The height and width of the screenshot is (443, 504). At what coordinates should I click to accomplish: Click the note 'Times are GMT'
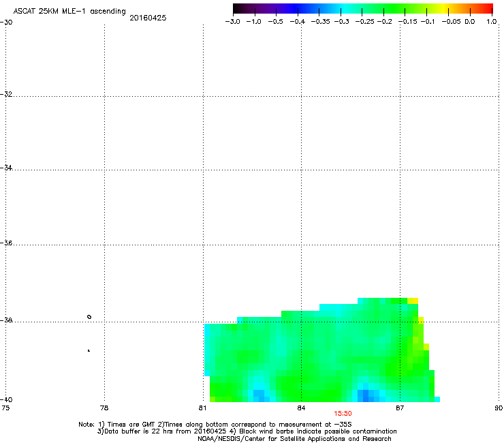click(x=131, y=425)
